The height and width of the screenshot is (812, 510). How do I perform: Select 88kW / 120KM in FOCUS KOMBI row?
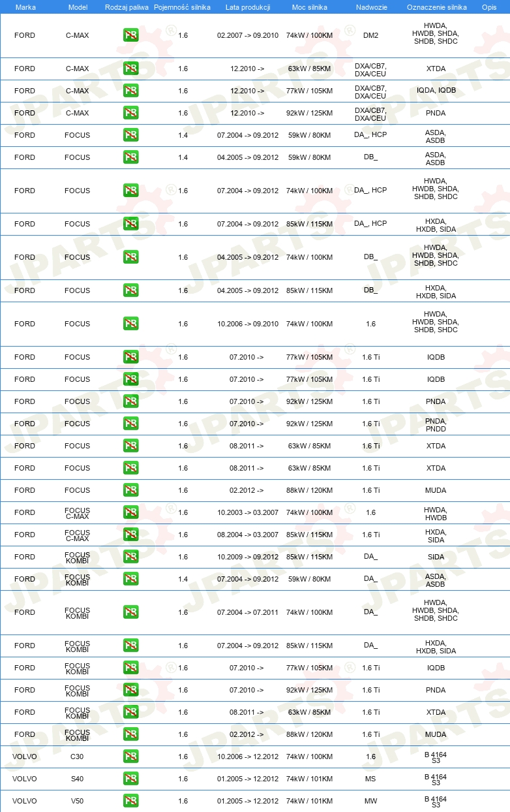pyautogui.click(x=309, y=734)
